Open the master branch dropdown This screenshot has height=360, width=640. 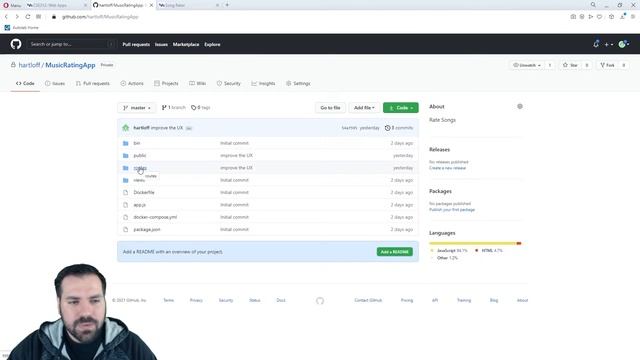click(137, 108)
